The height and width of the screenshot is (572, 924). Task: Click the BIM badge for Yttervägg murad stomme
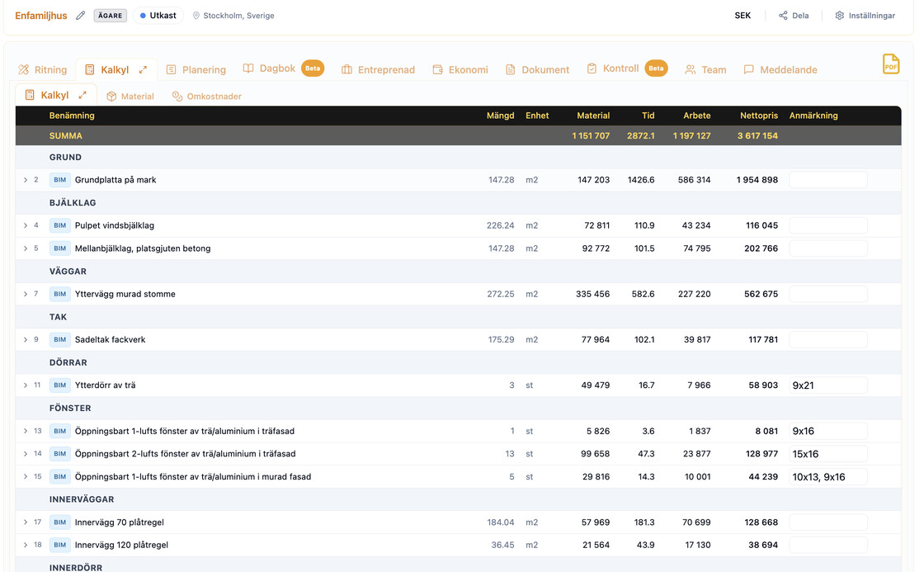pyautogui.click(x=60, y=294)
